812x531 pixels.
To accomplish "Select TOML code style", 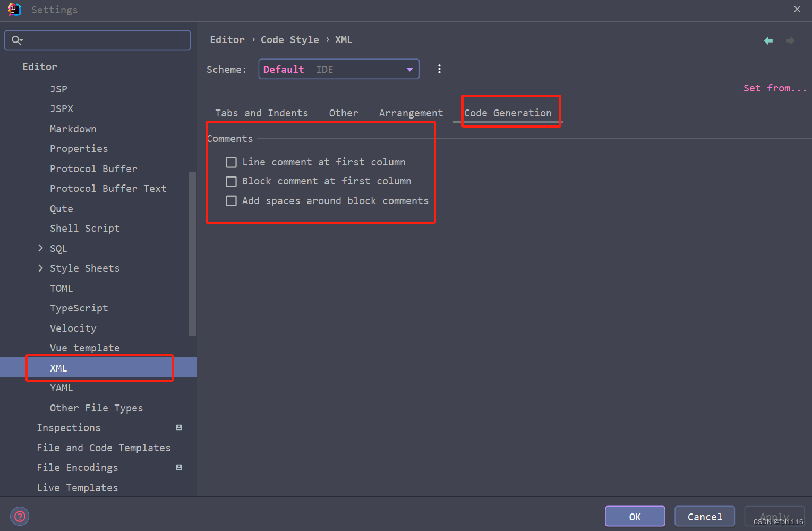I will pos(61,288).
